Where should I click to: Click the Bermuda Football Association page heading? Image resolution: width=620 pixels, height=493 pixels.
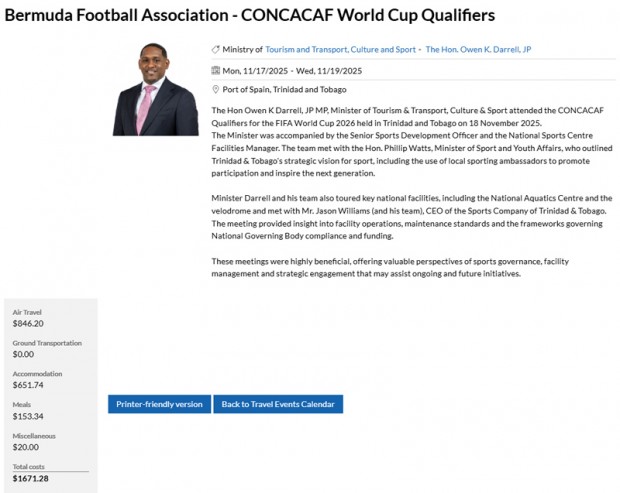click(x=250, y=16)
